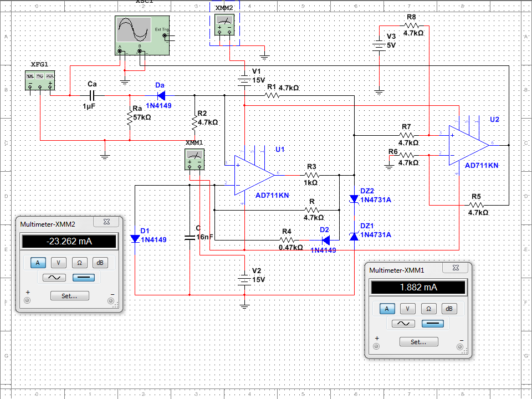Click the -23.262 mA reading display
Viewport: 532px width, 399px height.
69,242
